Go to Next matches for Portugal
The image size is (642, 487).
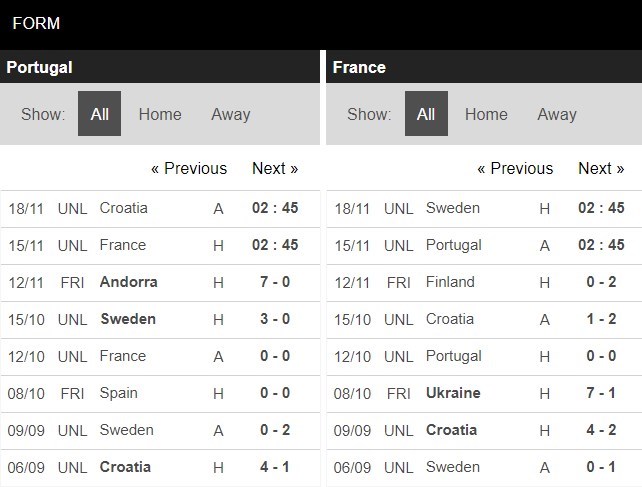point(275,168)
